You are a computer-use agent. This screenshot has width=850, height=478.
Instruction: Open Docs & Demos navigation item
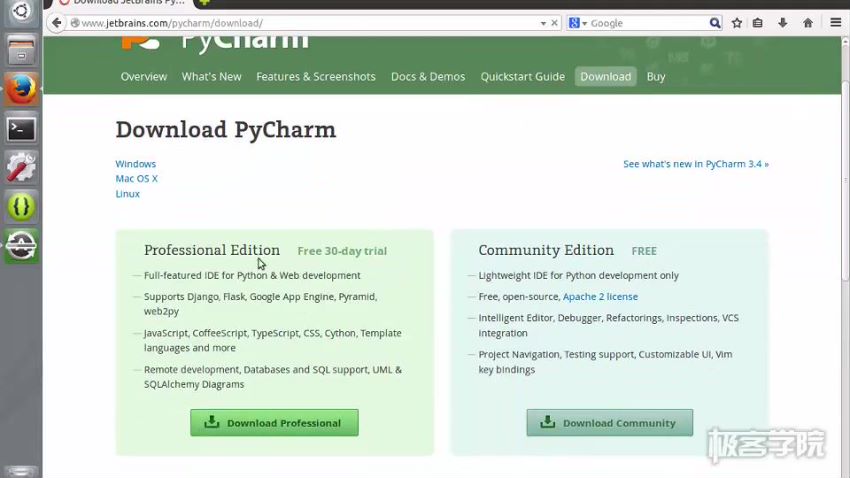click(428, 76)
